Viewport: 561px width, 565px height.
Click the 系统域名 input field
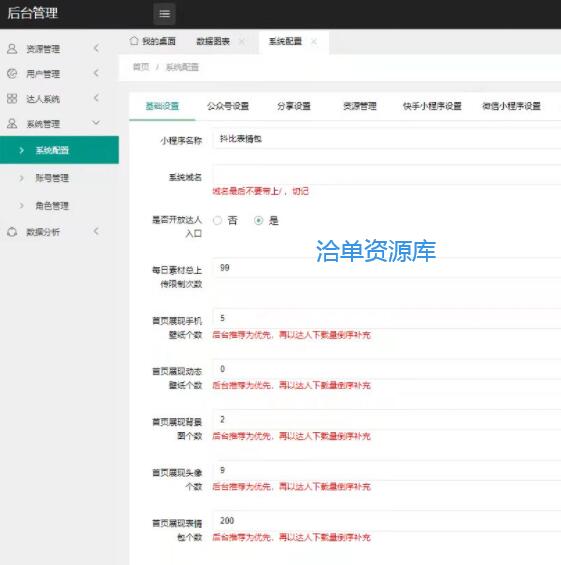(387, 175)
